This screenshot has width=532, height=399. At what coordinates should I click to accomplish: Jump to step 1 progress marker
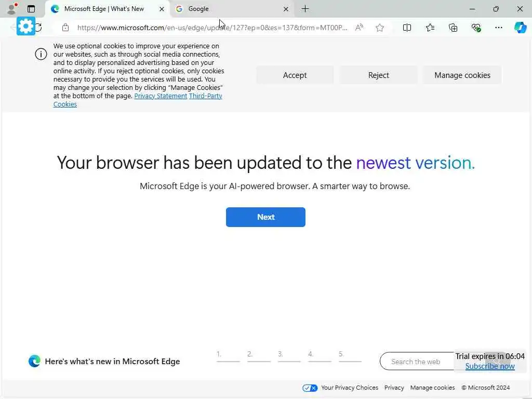228,356
